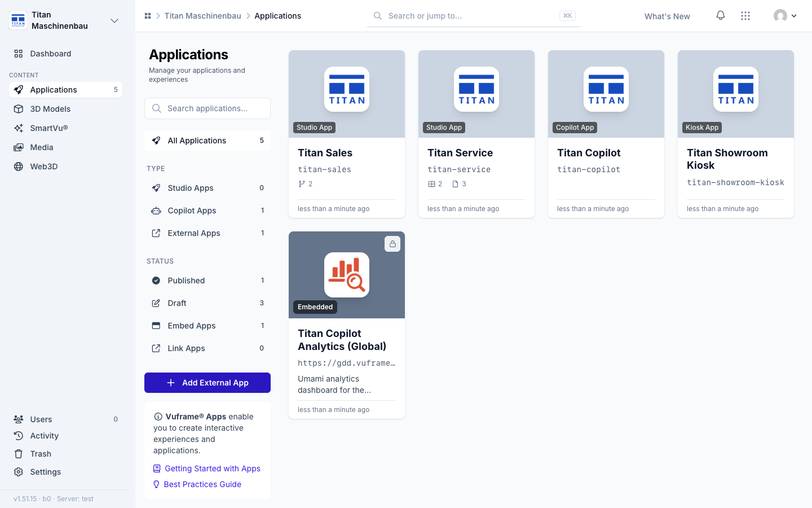Viewport: 812px width, 508px height.
Task: Click the page icon on Titan Service
Action: (x=455, y=184)
